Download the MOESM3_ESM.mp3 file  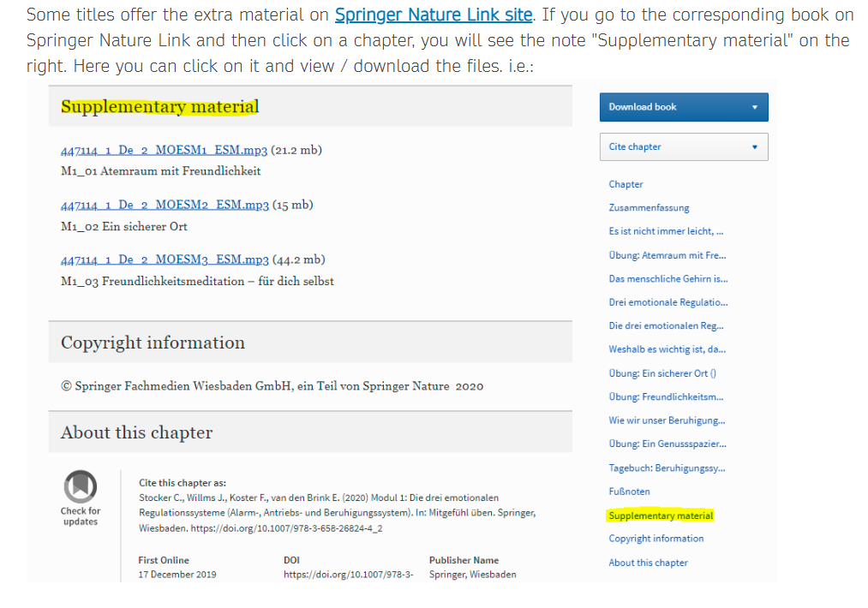click(165, 259)
